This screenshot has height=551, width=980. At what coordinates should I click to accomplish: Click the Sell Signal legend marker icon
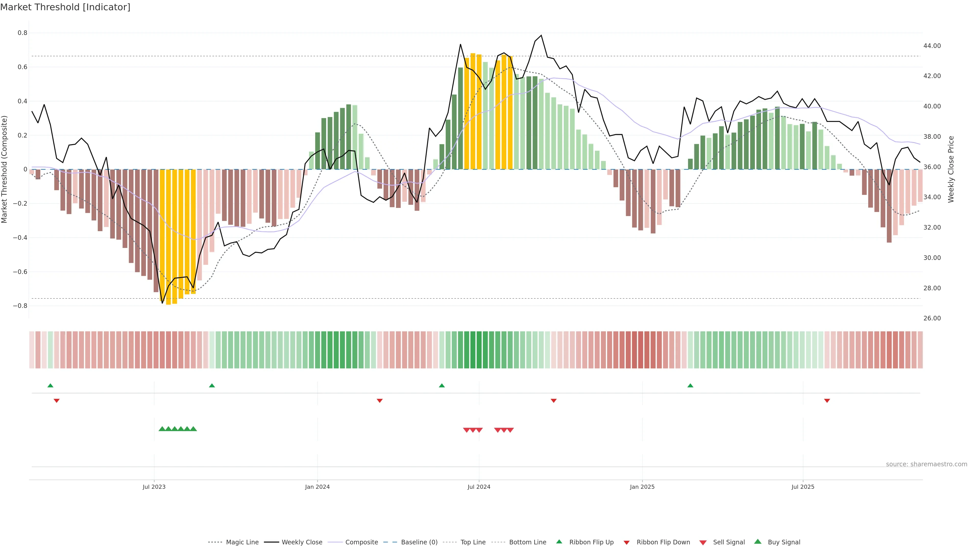703,543
